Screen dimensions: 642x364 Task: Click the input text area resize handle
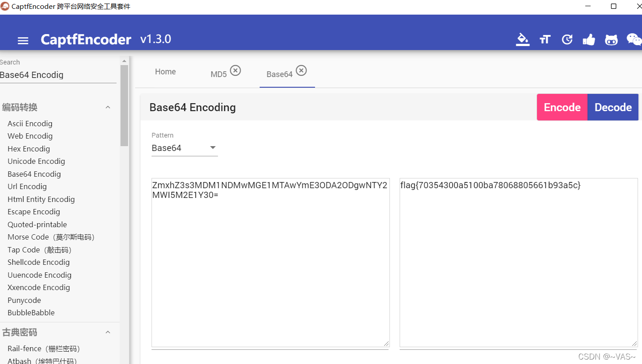click(386, 344)
